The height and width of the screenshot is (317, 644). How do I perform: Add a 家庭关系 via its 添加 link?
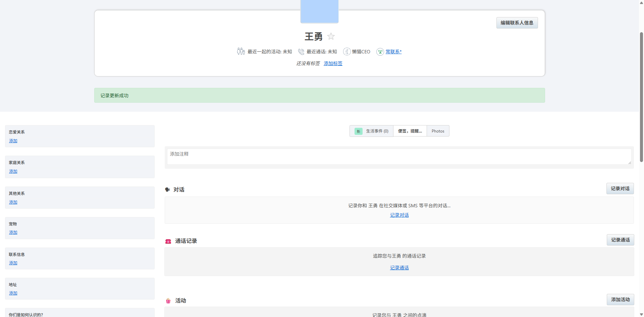coord(13,171)
